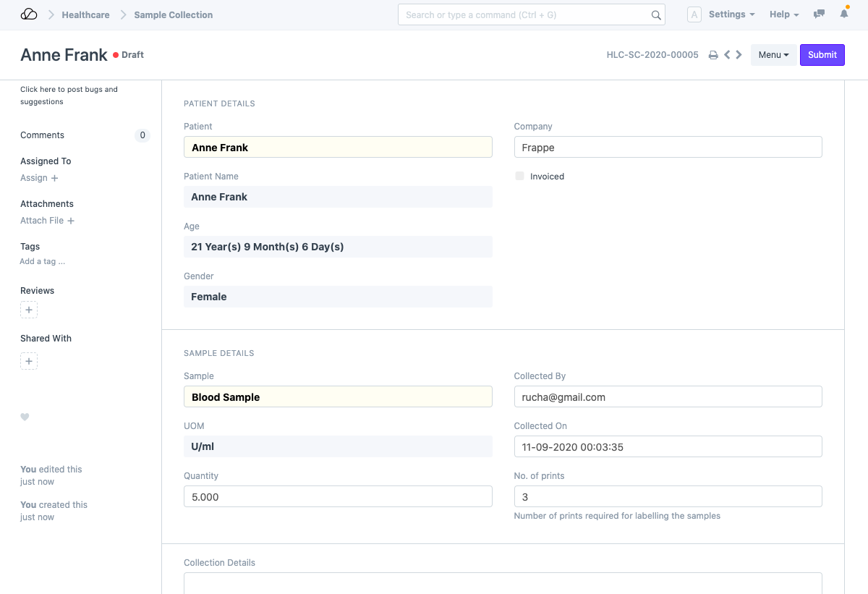Click the Frappe logo in the navbar
This screenshot has height=594, width=868.
(29, 12)
